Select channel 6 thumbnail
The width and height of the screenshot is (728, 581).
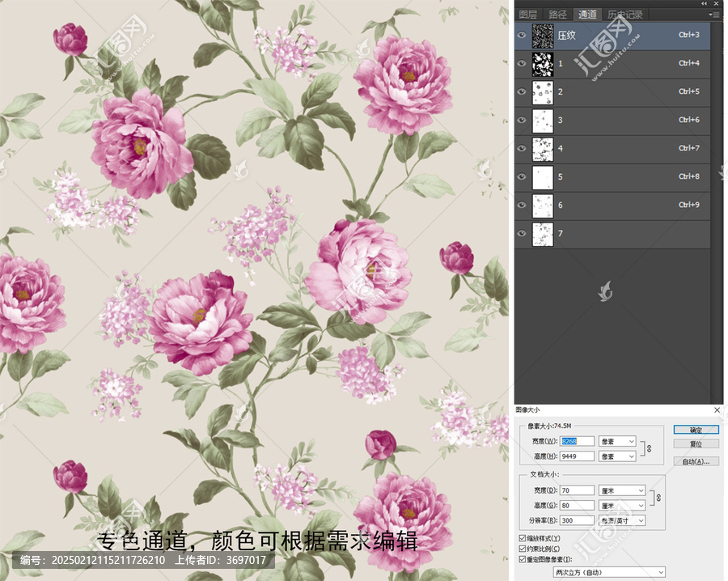click(x=543, y=206)
